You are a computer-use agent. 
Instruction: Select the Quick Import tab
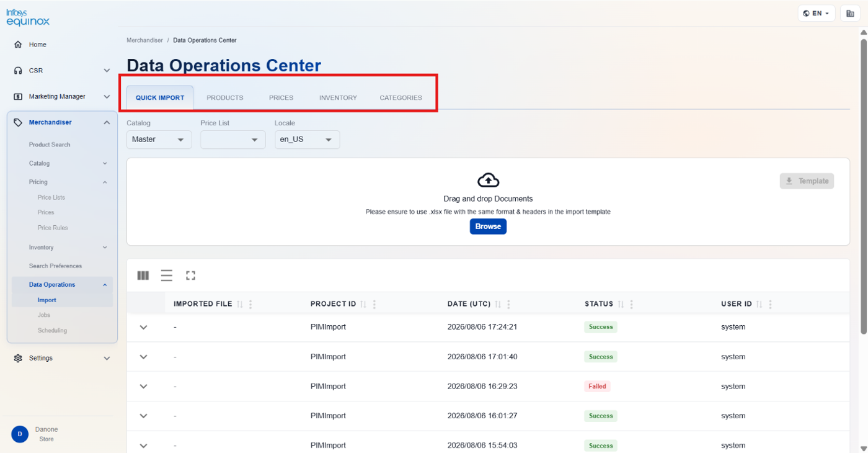coord(160,97)
